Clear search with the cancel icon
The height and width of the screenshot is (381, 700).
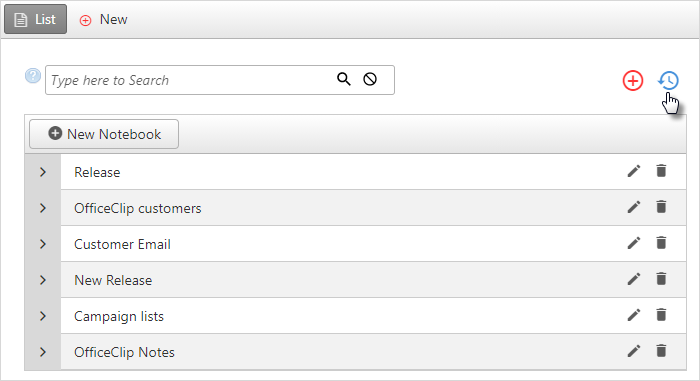click(370, 79)
